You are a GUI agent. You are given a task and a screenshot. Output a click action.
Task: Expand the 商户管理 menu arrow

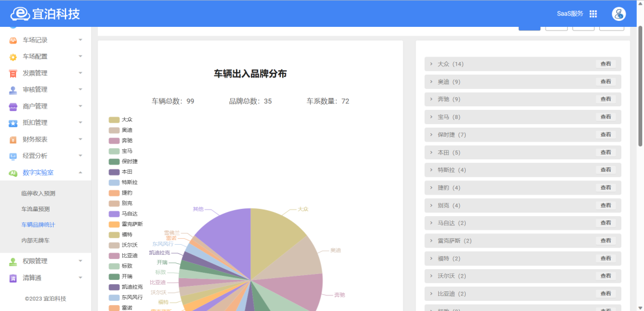(80, 106)
